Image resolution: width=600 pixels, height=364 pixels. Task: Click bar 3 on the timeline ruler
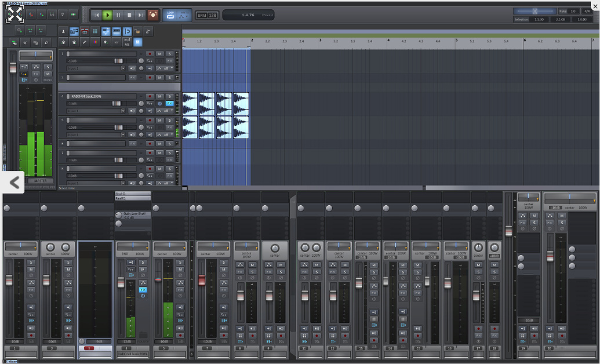(x=320, y=40)
